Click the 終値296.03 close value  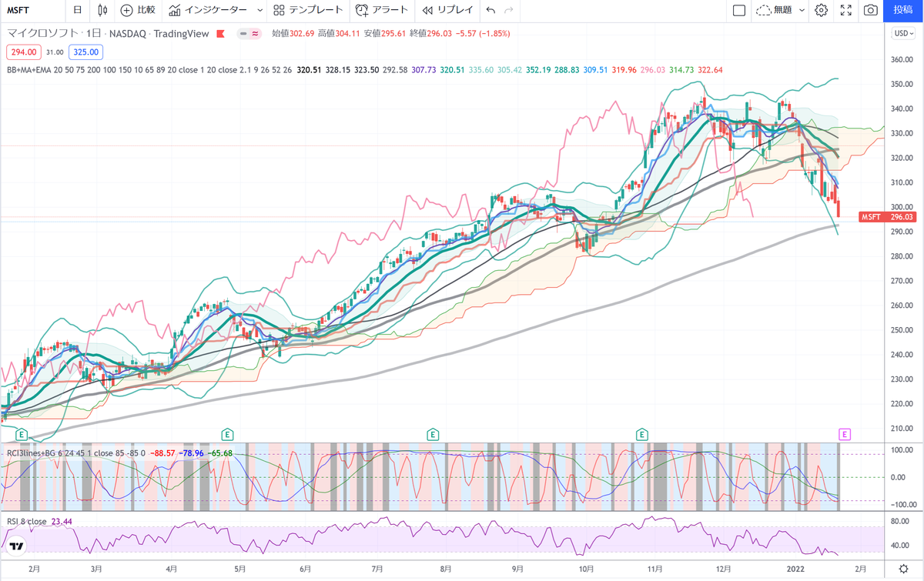(x=430, y=34)
